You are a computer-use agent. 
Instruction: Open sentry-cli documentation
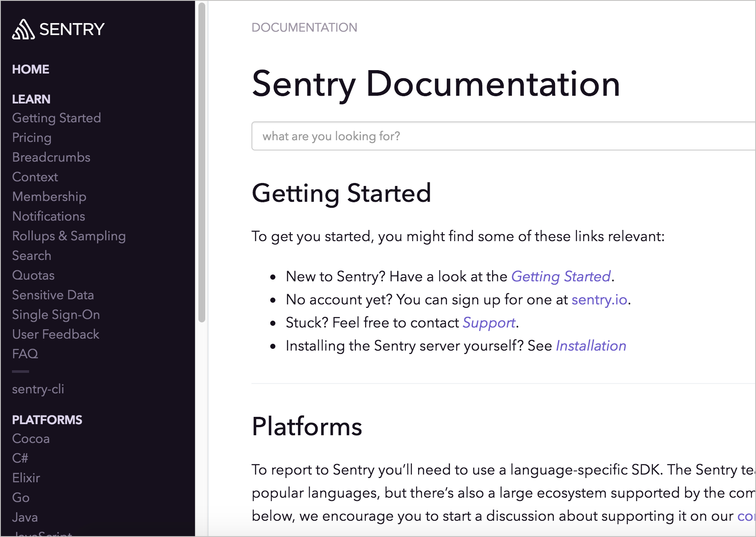coord(38,389)
